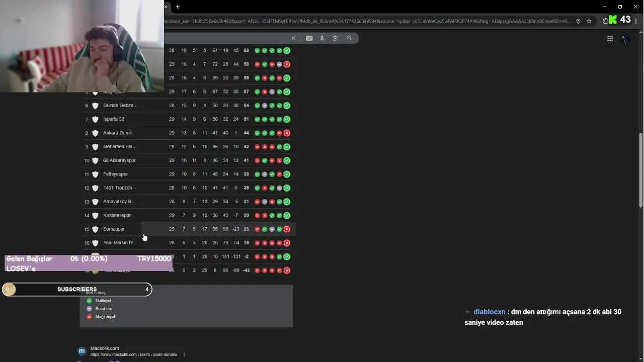Open a new browser tab
Image resolution: width=644 pixels, height=362 pixels.
[x=178, y=7]
